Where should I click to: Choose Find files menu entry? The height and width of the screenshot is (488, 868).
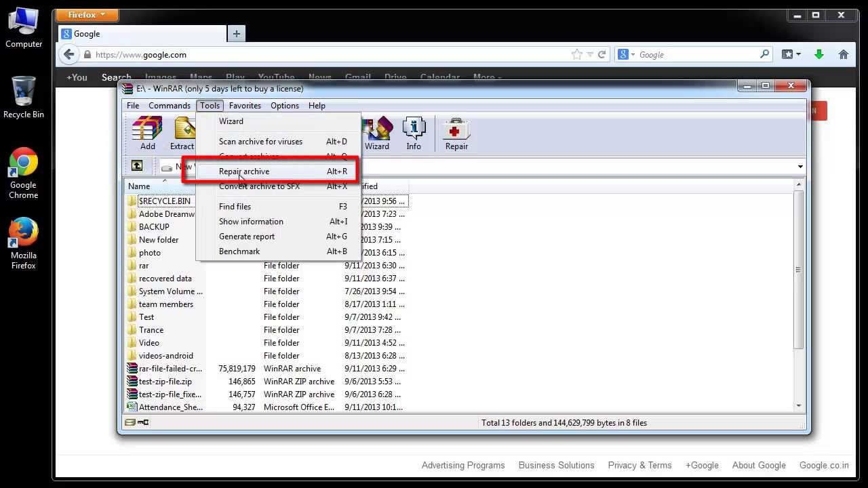(x=279, y=207)
